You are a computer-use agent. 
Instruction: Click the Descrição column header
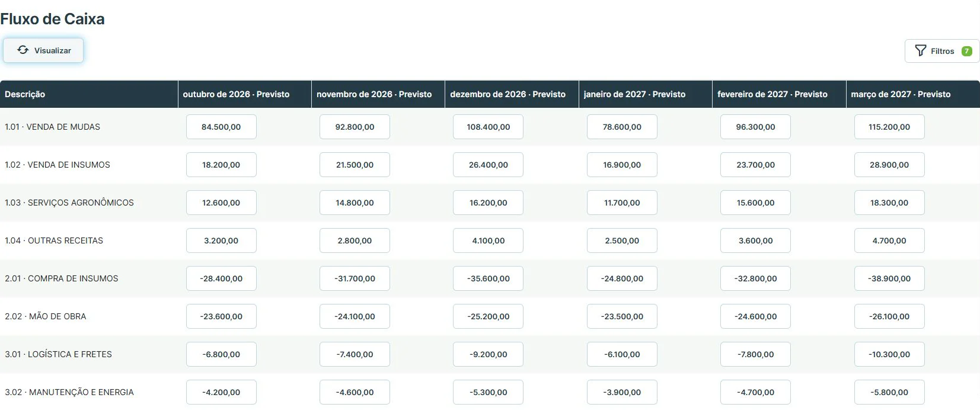point(89,94)
